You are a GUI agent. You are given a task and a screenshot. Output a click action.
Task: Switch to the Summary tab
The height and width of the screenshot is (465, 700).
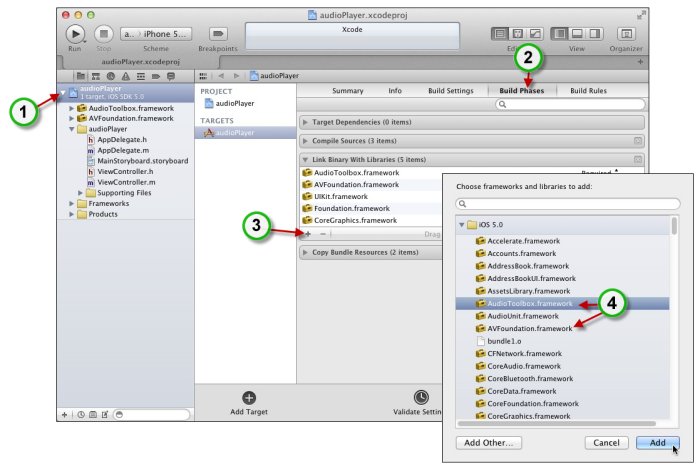348,91
